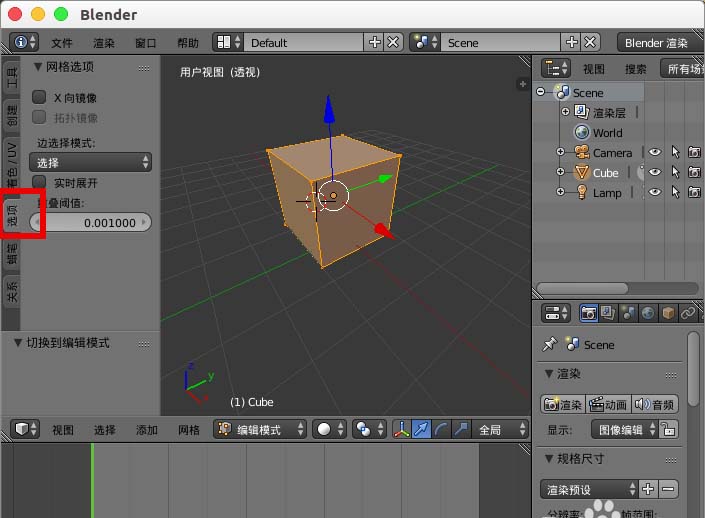Click the 动画 animation render button
Viewport: 705px width, 518px height.
coord(609,404)
